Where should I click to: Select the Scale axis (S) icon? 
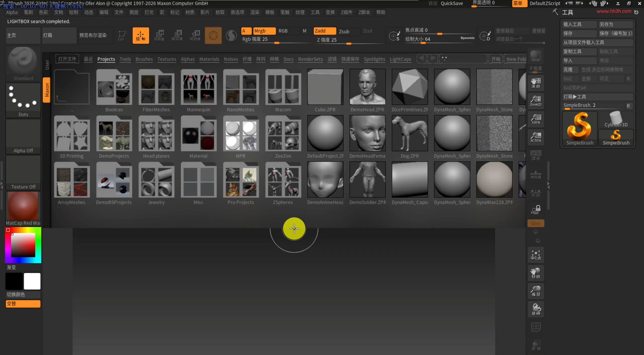pyautogui.click(x=177, y=35)
